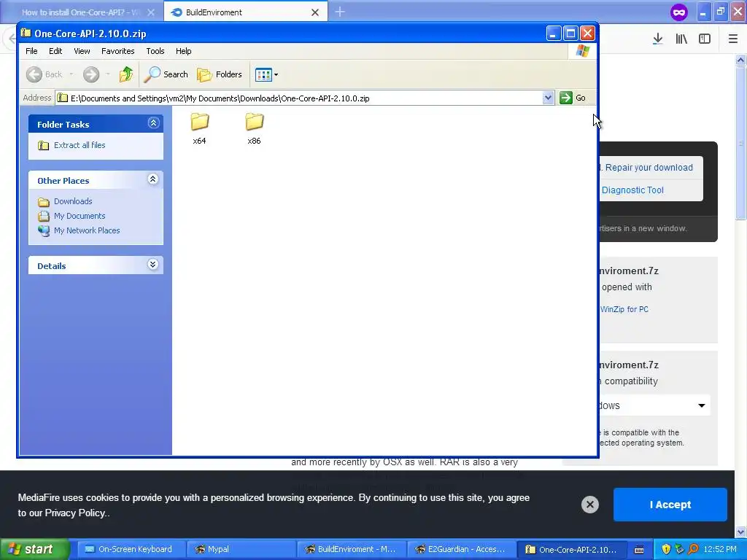The image size is (747, 560).
Task: Open the View menu
Action: tap(82, 51)
